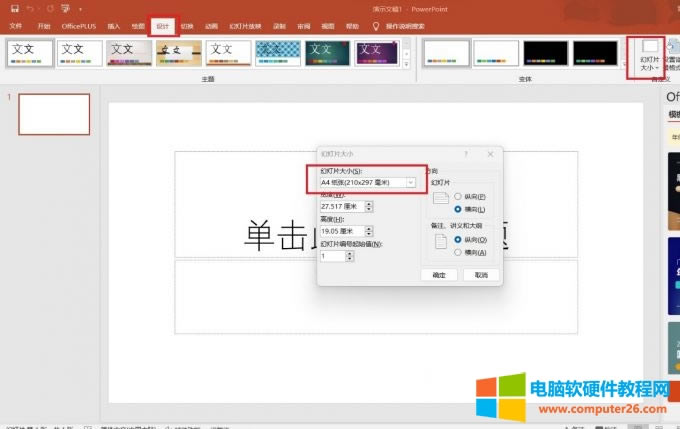Select slide 纵向 (portrait) radio button

(458, 197)
